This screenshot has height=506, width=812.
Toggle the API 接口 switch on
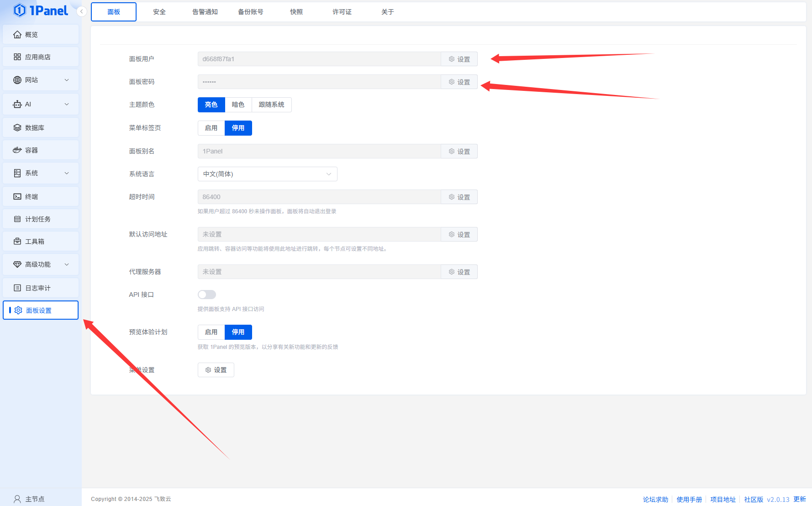[x=206, y=295]
